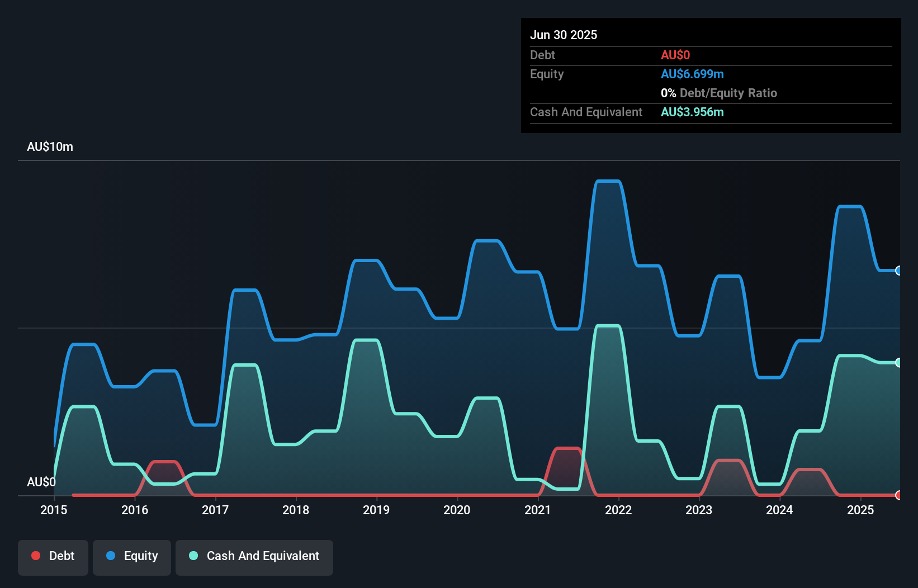
Task: Click the red Debt dot in legend
Action: click(36, 556)
